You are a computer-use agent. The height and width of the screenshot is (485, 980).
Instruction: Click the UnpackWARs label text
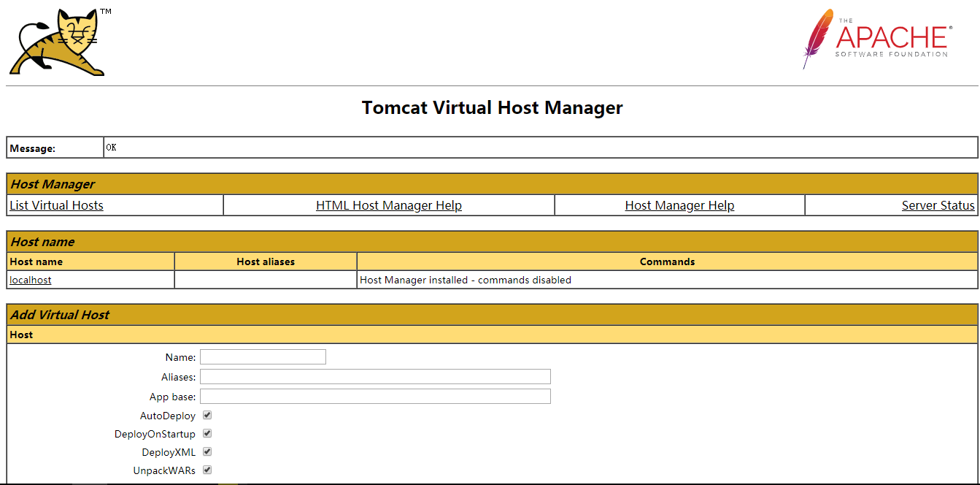(x=164, y=470)
